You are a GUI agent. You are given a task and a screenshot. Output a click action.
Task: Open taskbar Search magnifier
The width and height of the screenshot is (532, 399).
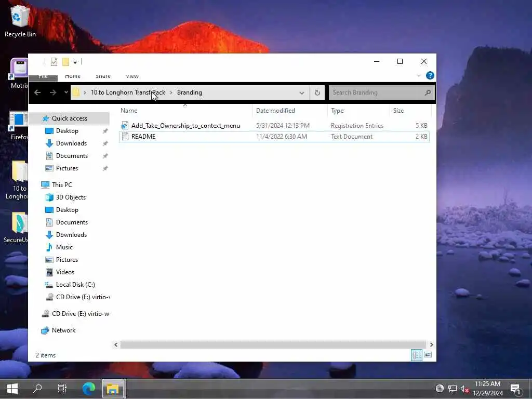pyautogui.click(x=37, y=389)
